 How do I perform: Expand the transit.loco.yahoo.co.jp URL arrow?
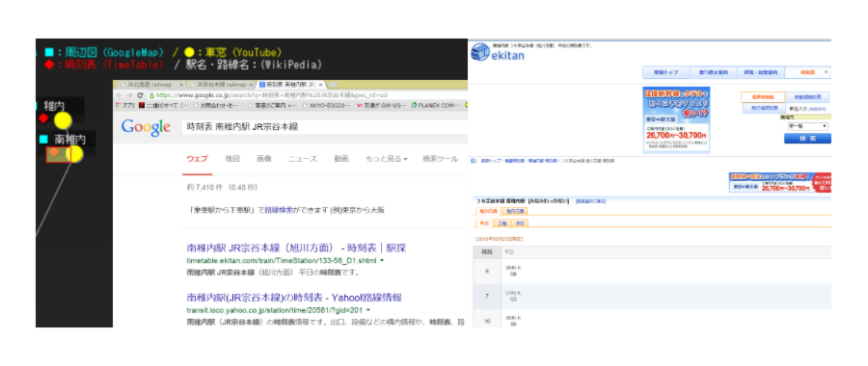(368, 310)
